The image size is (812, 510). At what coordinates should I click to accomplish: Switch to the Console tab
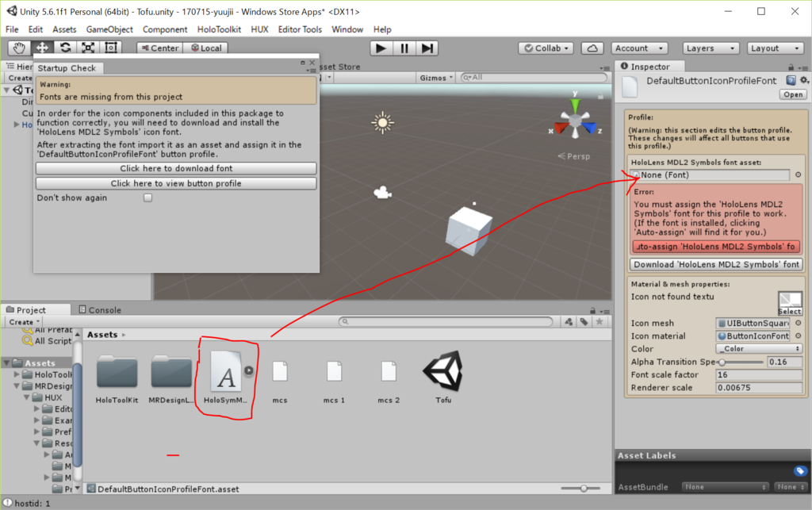(x=100, y=309)
